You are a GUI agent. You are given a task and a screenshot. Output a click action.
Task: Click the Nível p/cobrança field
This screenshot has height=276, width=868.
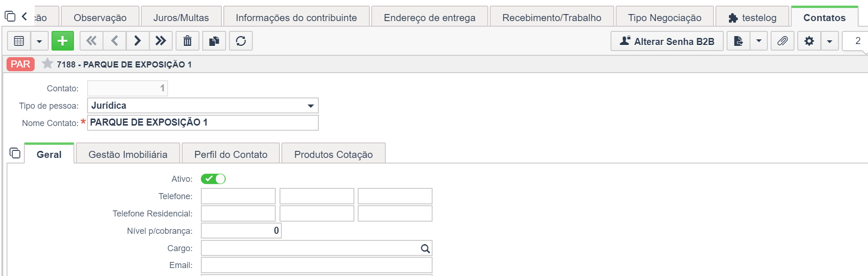point(241,231)
